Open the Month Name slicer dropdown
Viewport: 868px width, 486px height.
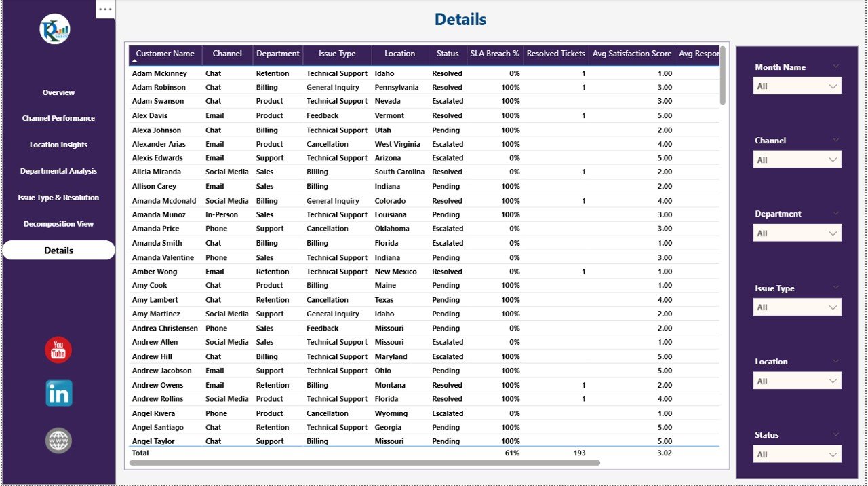[797, 86]
